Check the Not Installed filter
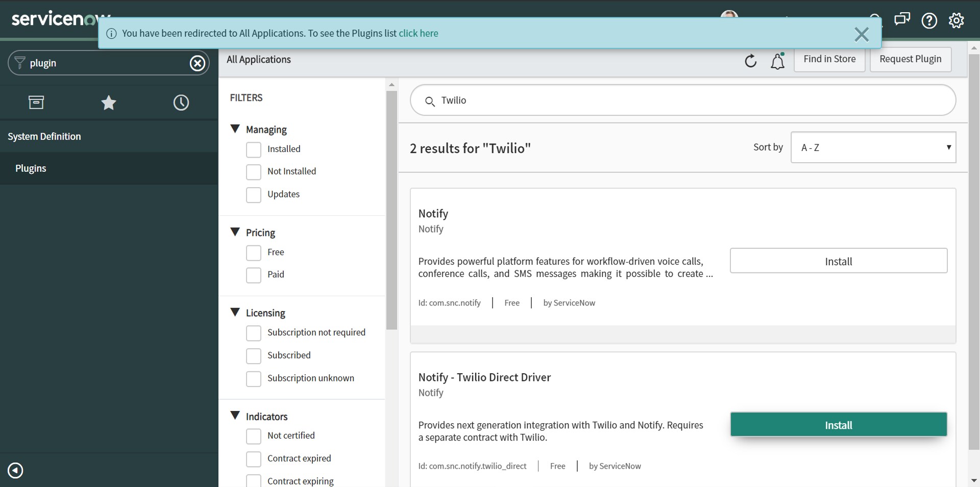Viewport: 980px width, 487px height. [254, 172]
